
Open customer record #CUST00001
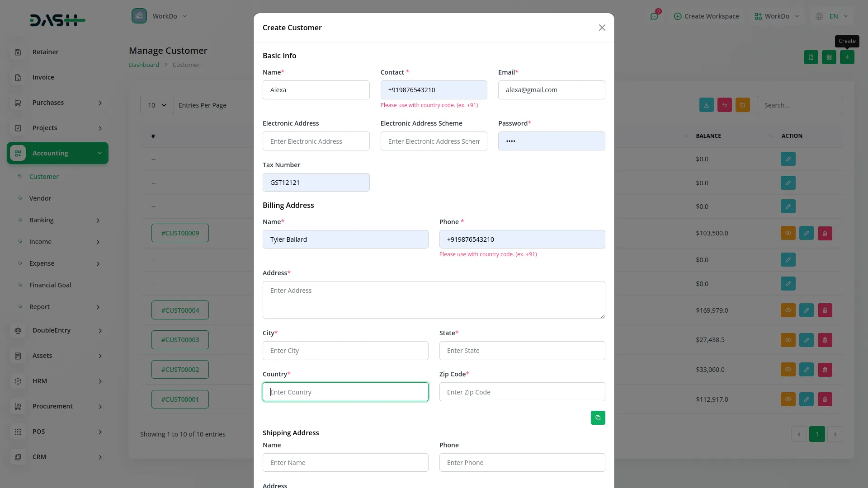tap(180, 399)
